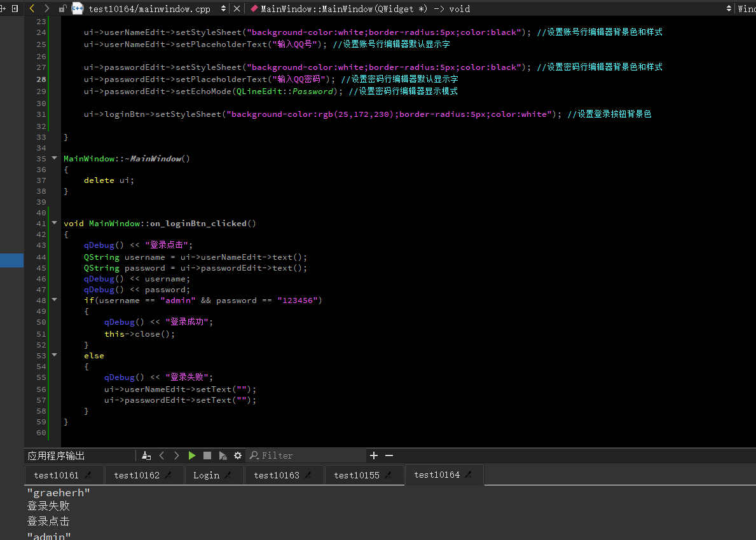Click the blue highlighted left sidebar item
The width and height of the screenshot is (756, 540).
coord(11,260)
